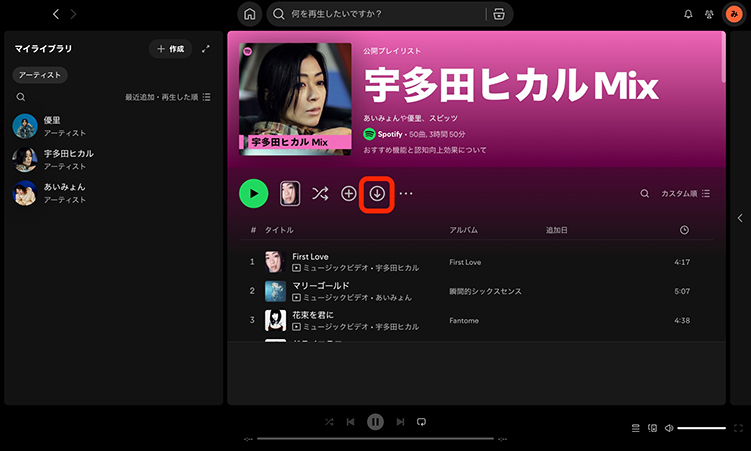The image size is (751, 451).
Task: Click the '追加日' column header
Action: 557,230
